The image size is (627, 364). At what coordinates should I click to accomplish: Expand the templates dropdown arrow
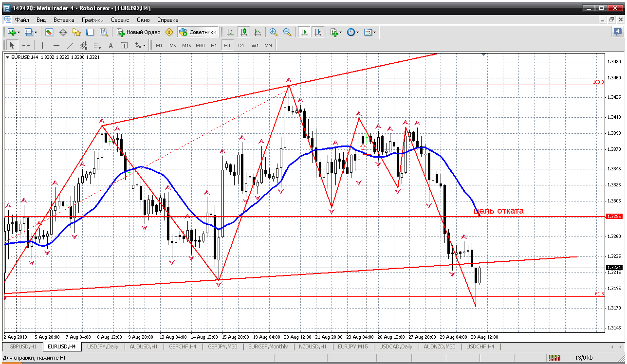coord(375,32)
